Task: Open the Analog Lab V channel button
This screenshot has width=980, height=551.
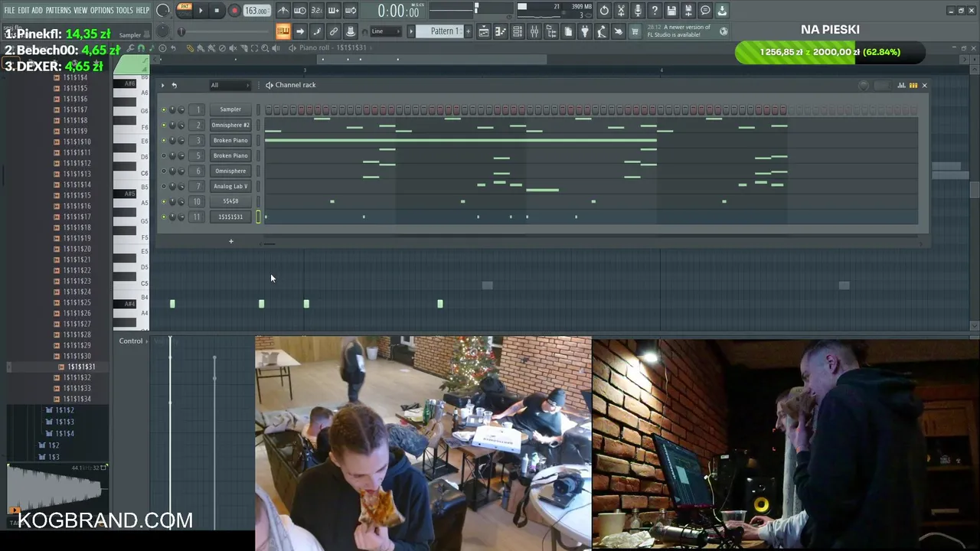Action: [230, 186]
